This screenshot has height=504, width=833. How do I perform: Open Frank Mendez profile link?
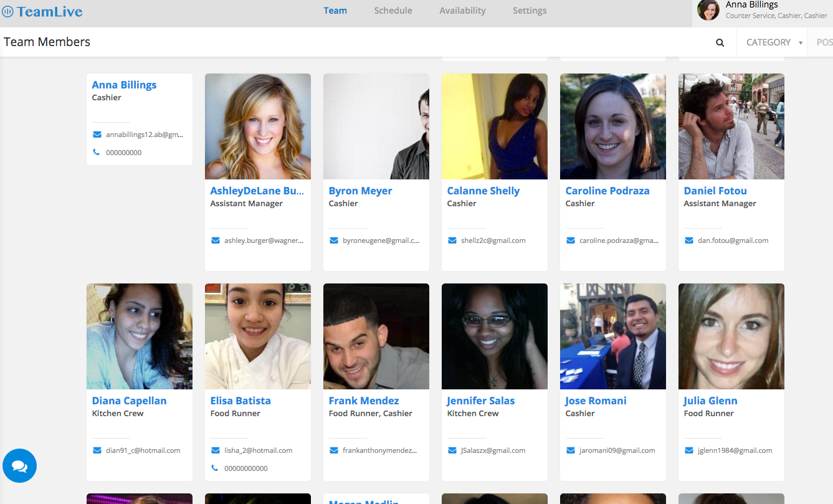click(x=364, y=401)
